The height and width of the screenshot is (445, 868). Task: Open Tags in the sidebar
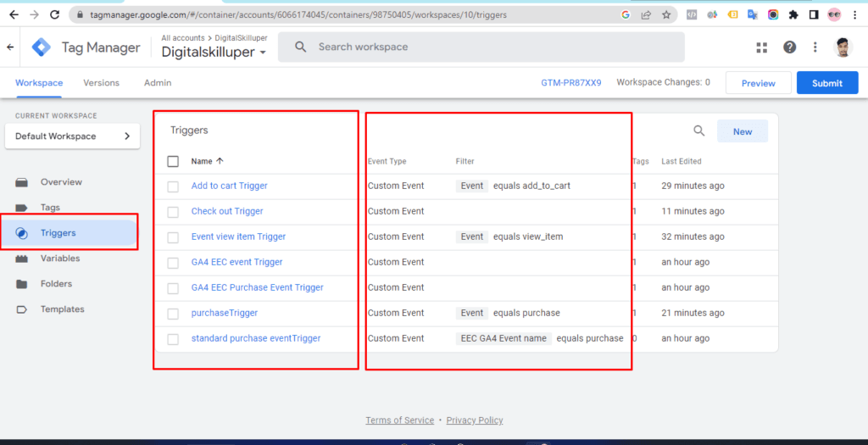[50, 208]
